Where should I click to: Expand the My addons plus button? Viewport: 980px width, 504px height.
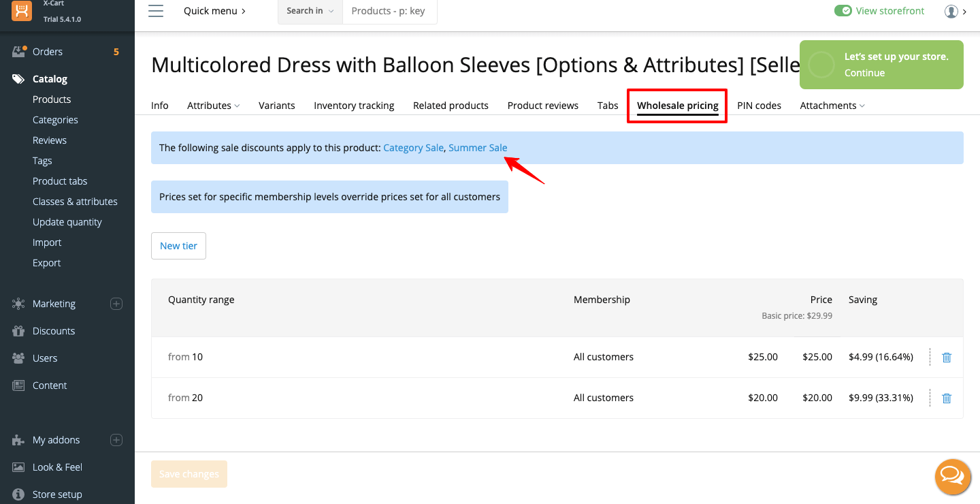116,440
